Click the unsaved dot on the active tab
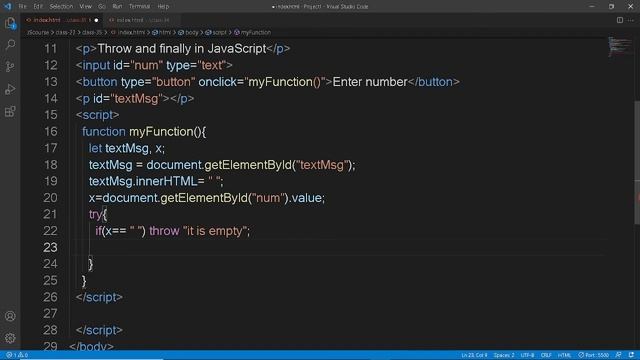 click(96, 20)
